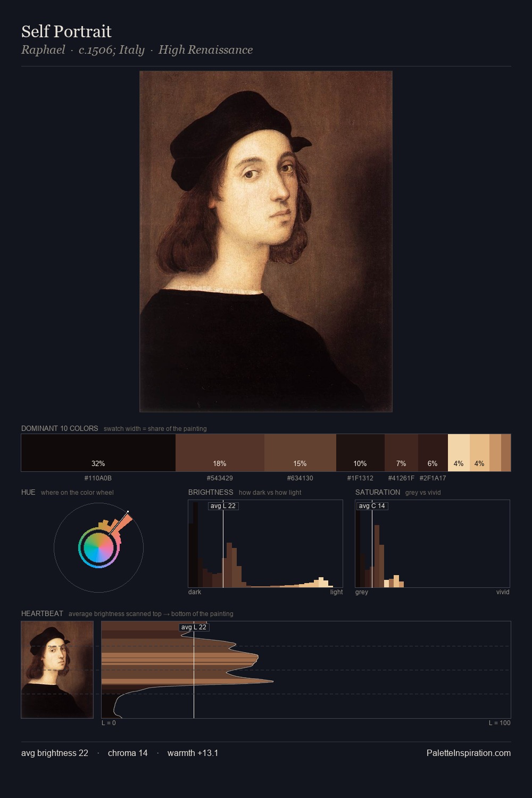Click the 'how dark vs how light' caption
Image resolution: width=532 pixels, height=798 pixels.
270,493
